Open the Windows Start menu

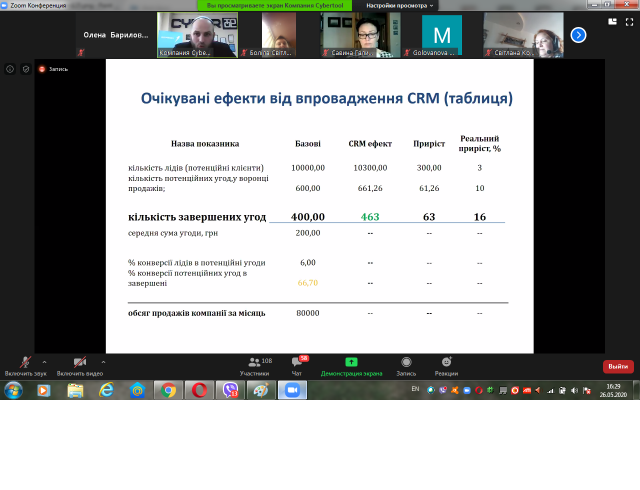[13, 390]
